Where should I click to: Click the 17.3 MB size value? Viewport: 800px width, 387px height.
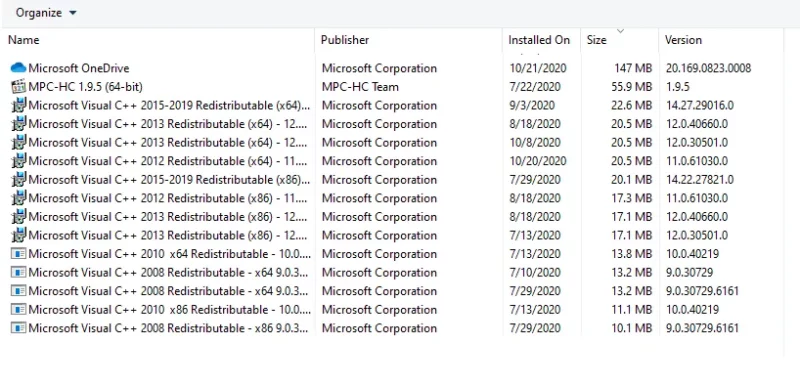632,198
